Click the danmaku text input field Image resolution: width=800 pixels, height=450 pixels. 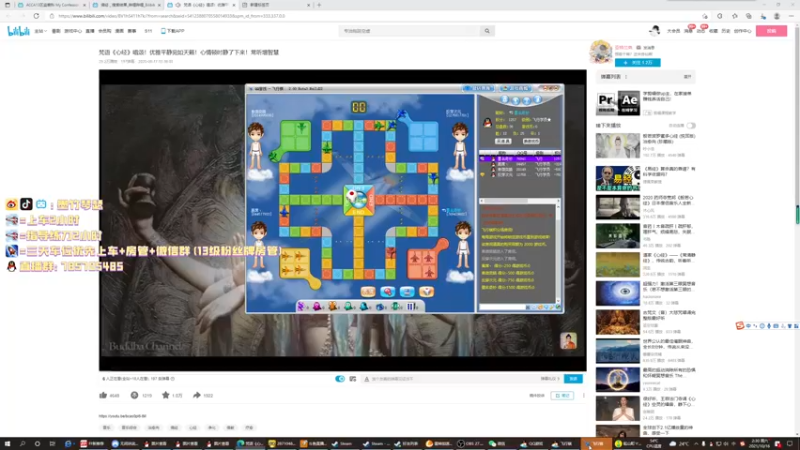(x=452, y=379)
